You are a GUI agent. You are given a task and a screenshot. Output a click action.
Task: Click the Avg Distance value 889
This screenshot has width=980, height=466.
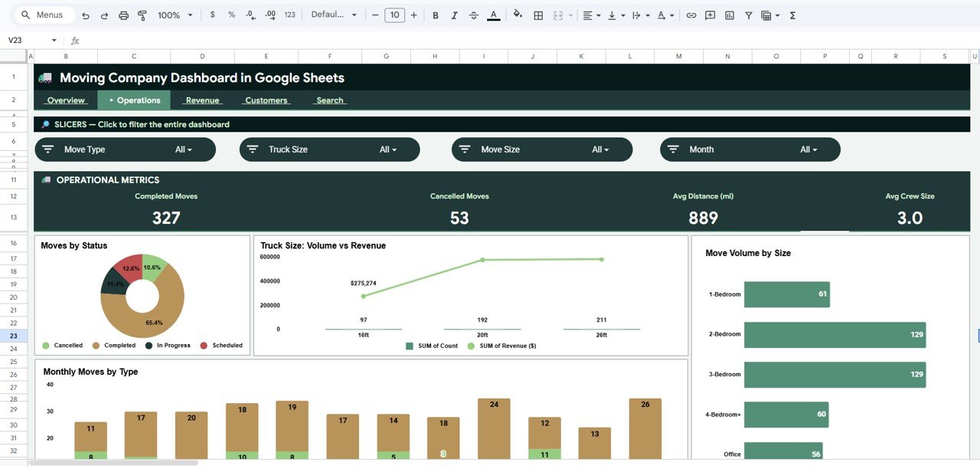[703, 218]
